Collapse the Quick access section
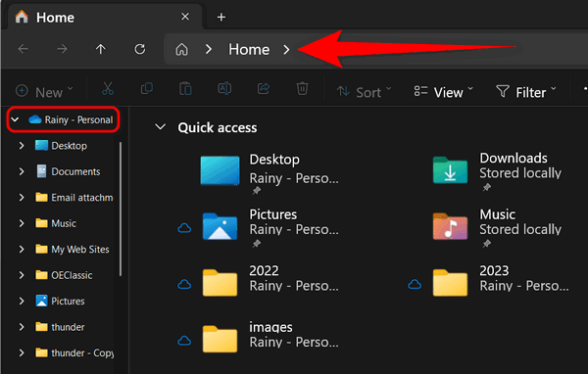 click(x=161, y=127)
